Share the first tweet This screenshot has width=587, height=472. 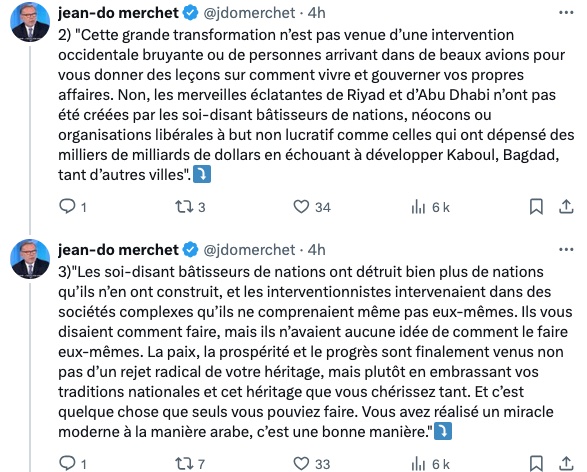566,206
